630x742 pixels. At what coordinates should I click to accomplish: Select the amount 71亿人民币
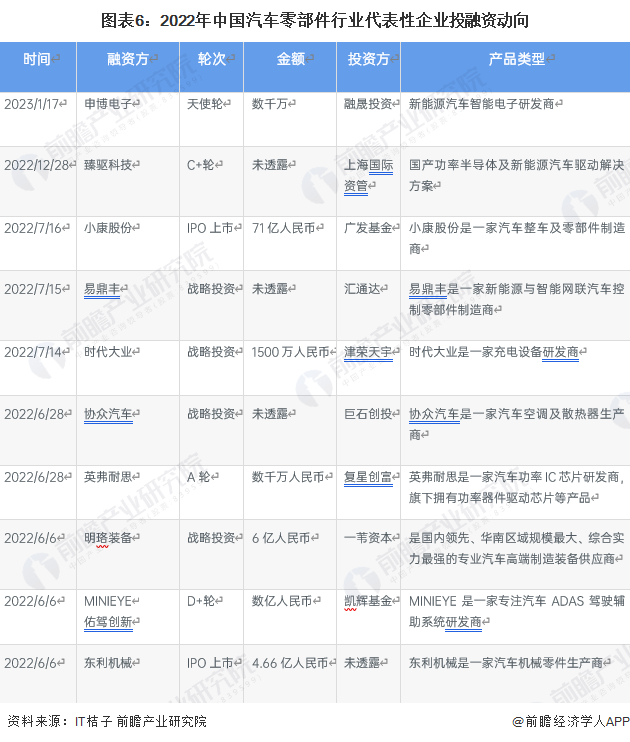(x=284, y=229)
